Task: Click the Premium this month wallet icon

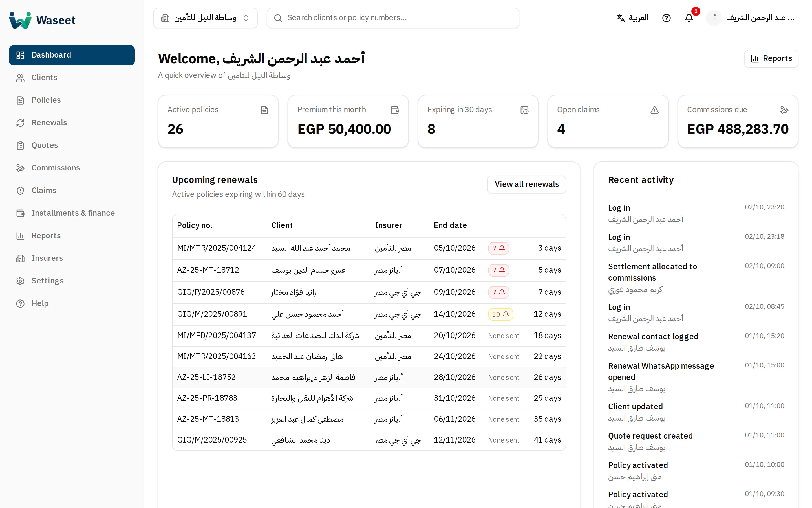Action: (x=395, y=110)
